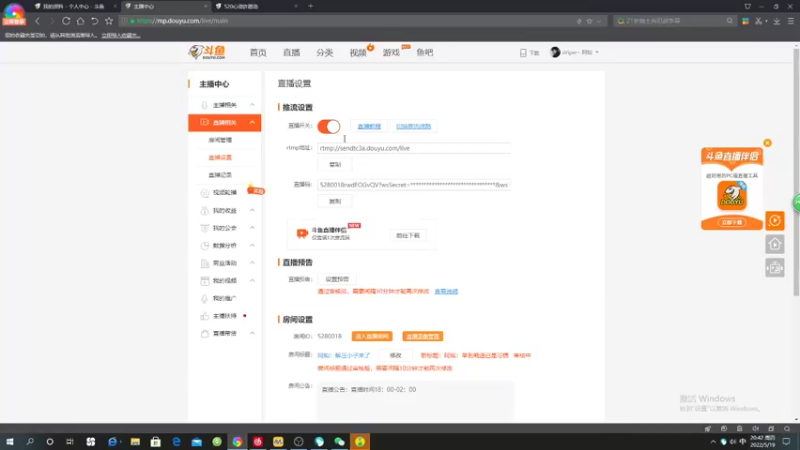
Task: Open 我的推广 sidebar item
Action: pyautogui.click(x=225, y=298)
